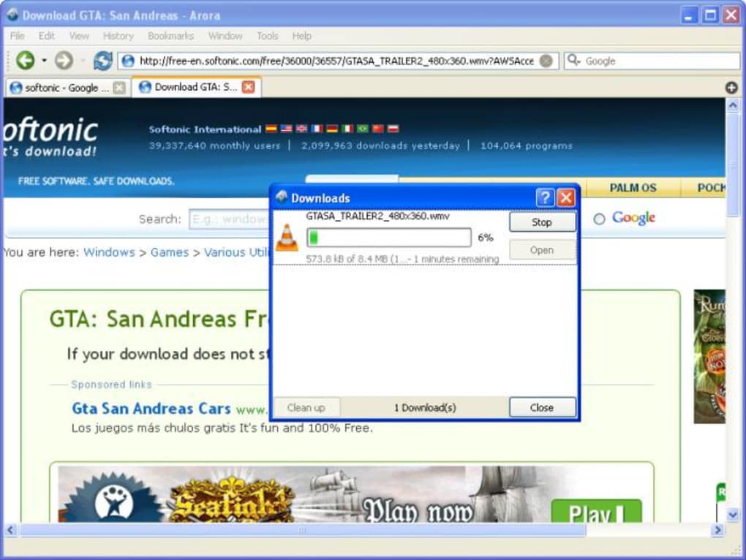Screen dimensions: 746x560
Task: Expand the Back button history dropdown arrow
Action: [x=44, y=61]
